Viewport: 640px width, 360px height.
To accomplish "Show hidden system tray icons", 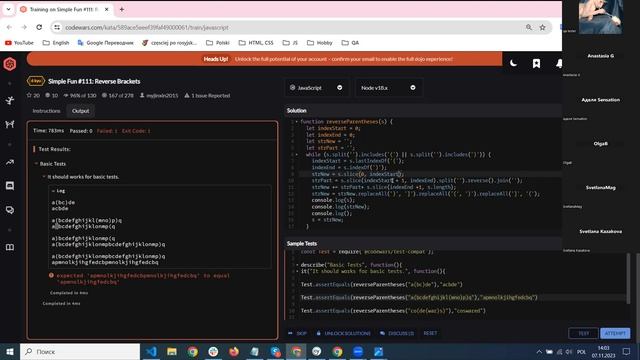I will tap(539, 351).
